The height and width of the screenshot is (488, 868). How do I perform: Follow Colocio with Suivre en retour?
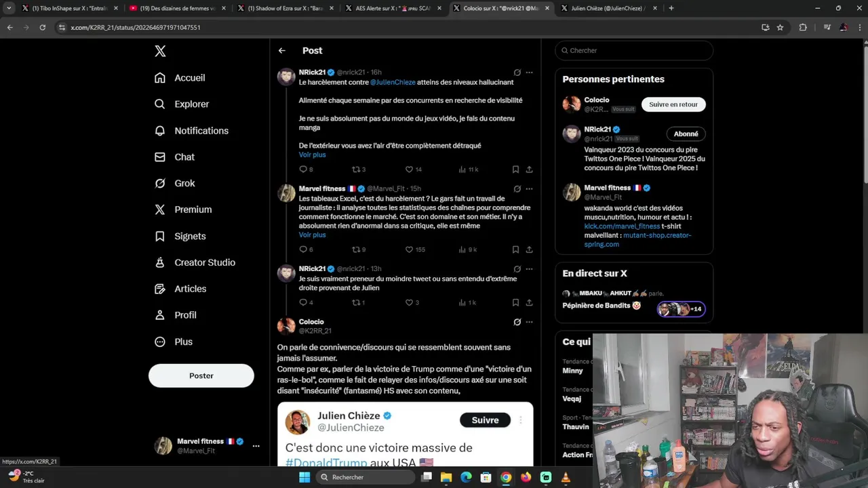coord(673,104)
